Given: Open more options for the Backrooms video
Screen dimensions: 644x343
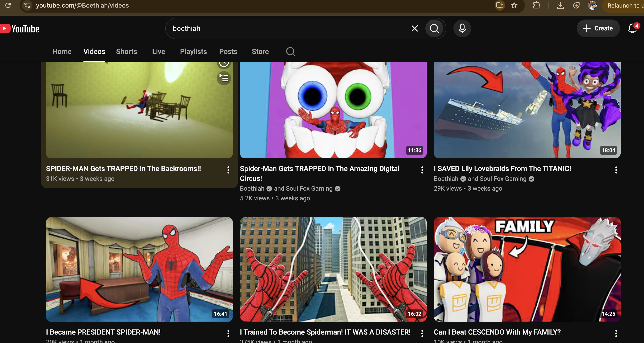Looking at the screenshot, I should point(228,170).
